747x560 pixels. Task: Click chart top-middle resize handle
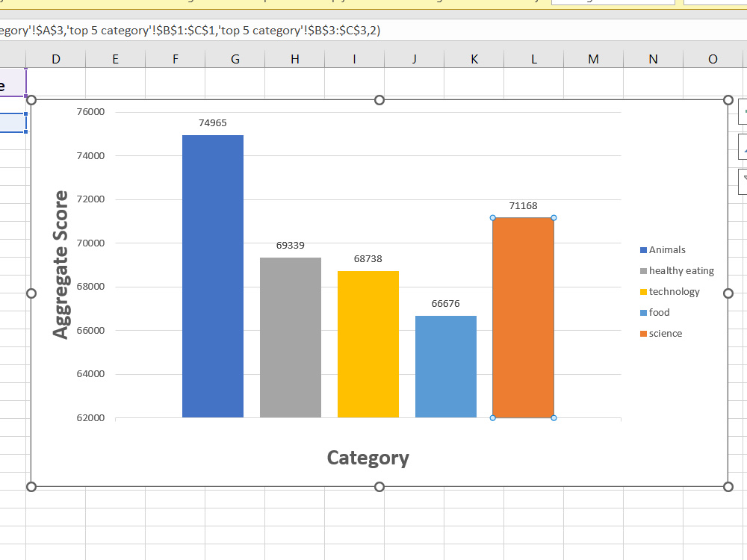379,100
